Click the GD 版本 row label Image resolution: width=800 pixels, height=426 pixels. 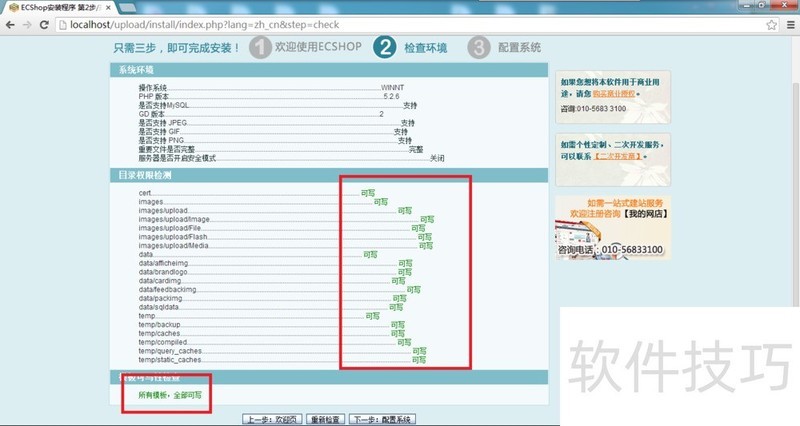[152, 114]
